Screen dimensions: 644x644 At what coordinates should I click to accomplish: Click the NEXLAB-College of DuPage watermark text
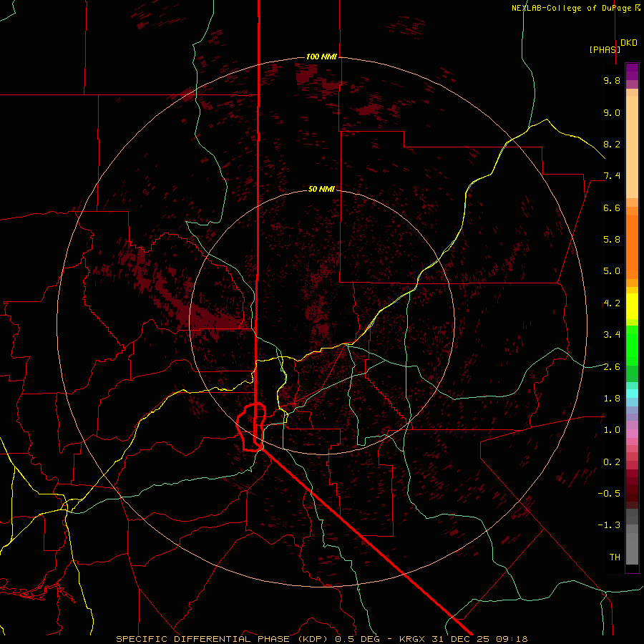[x=575, y=8]
